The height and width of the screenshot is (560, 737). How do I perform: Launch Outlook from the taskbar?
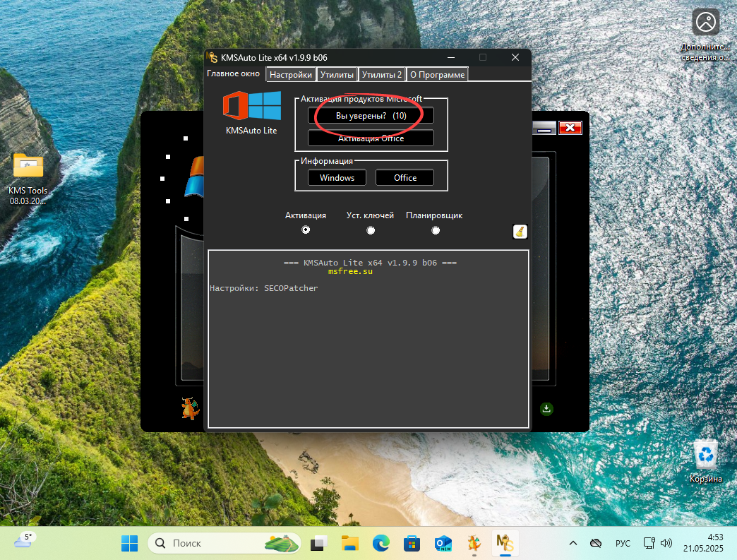pos(443,542)
